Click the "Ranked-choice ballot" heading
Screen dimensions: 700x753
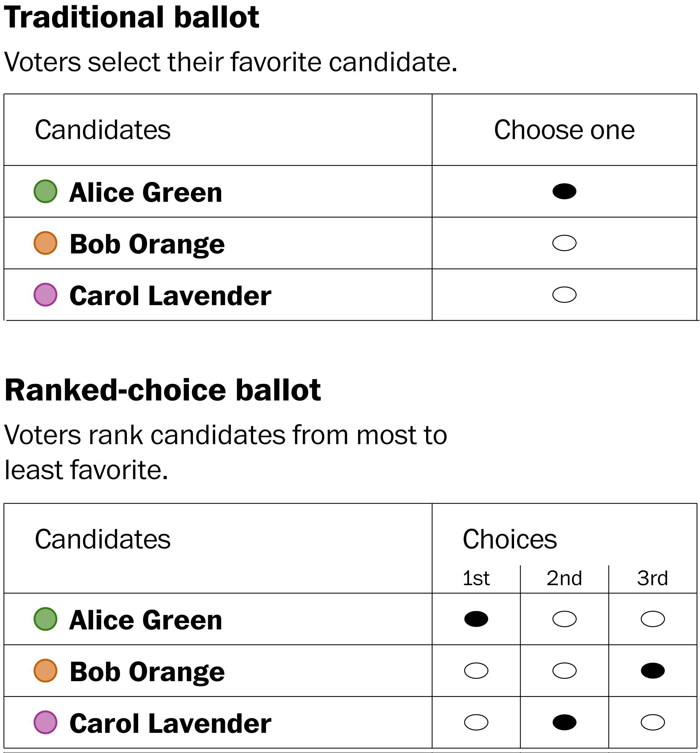tap(163, 390)
